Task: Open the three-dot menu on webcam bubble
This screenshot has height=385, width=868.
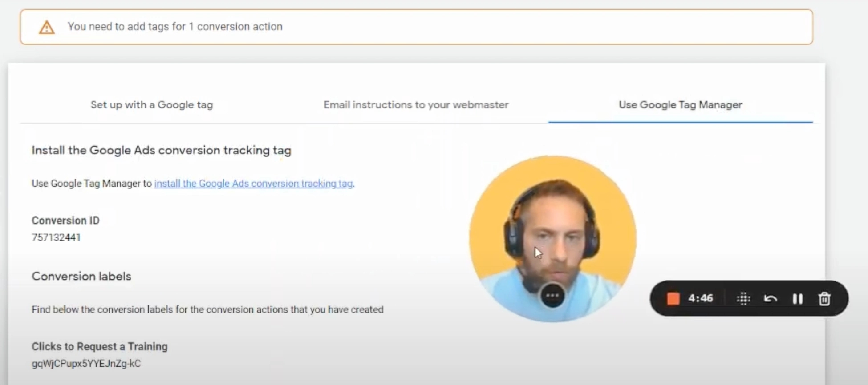Action: (x=552, y=296)
